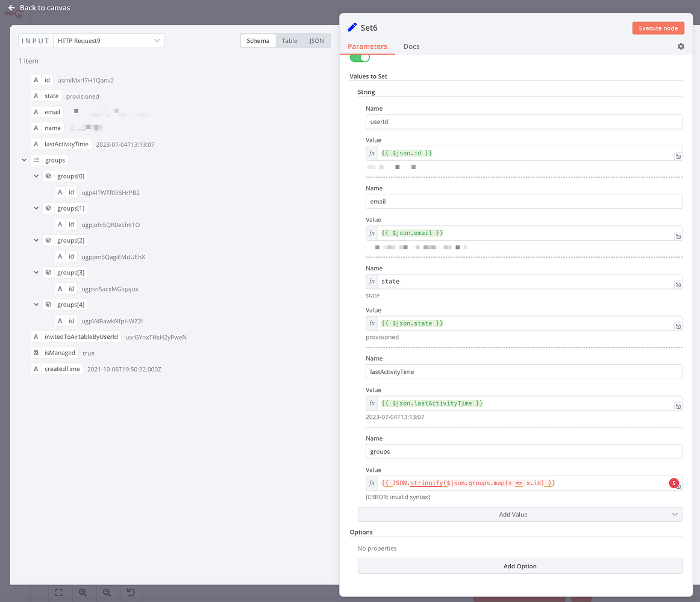This screenshot has width=700, height=602.
Task: Click the groups[0] object cube icon
Action: (x=48, y=176)
